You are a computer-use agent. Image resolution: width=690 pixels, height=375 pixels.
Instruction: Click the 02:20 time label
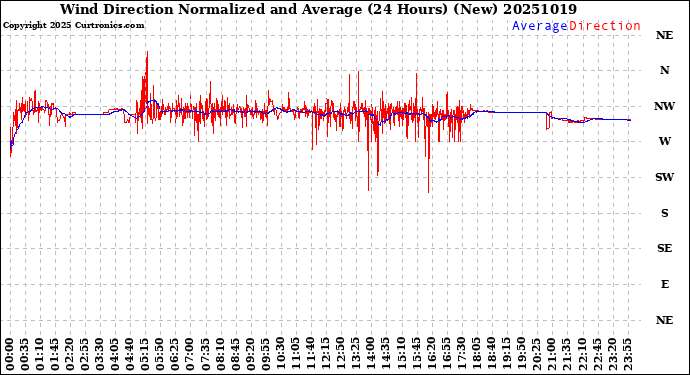tap(70, 355)
